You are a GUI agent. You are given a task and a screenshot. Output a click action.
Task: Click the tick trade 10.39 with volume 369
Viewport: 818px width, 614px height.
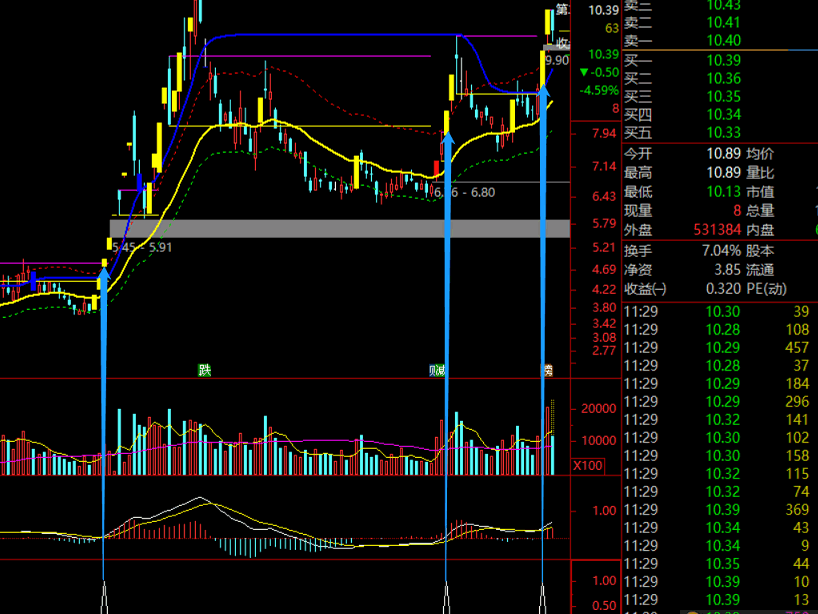point(716,510)
